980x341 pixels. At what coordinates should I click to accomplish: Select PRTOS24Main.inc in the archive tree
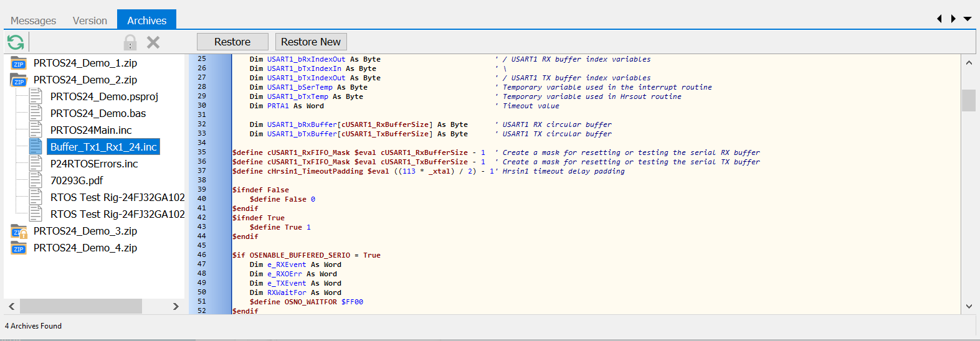[x=91, y=130]
